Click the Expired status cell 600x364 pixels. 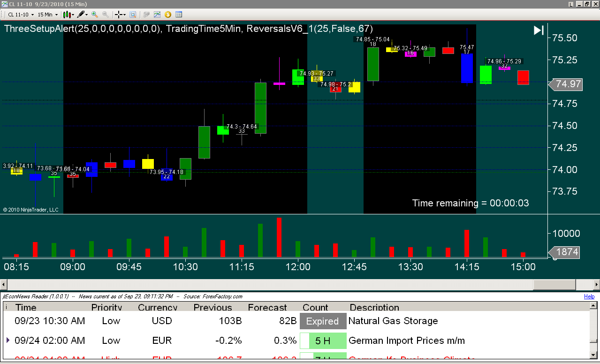pos(323,321)
